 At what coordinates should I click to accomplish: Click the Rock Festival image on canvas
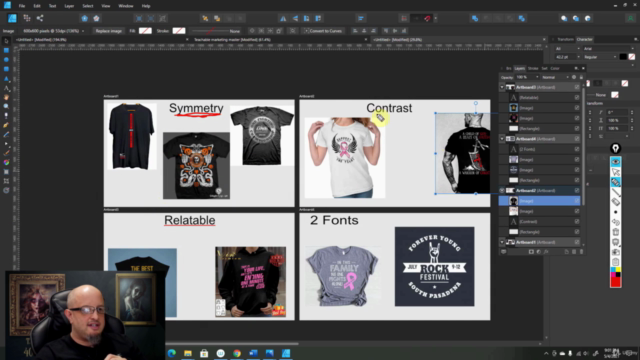point(434,267)
